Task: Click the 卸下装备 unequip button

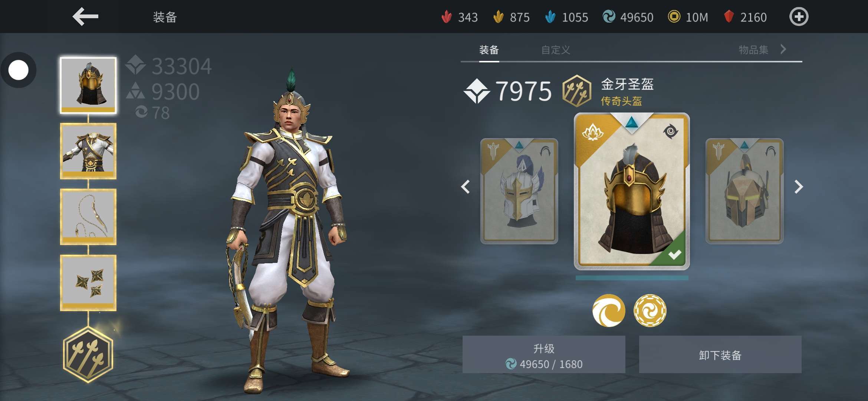Action: 720,355
